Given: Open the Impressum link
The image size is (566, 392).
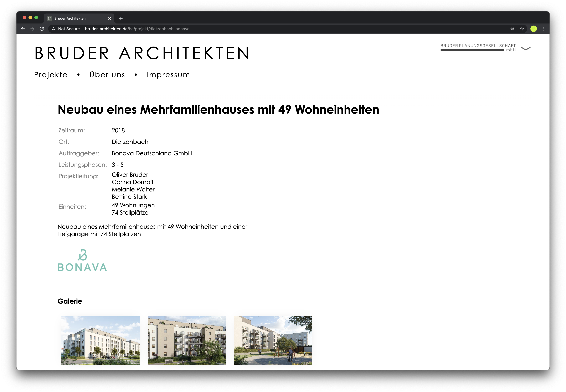Looking at the screenshot, I should pyautogui.click(x=168, y=75).
